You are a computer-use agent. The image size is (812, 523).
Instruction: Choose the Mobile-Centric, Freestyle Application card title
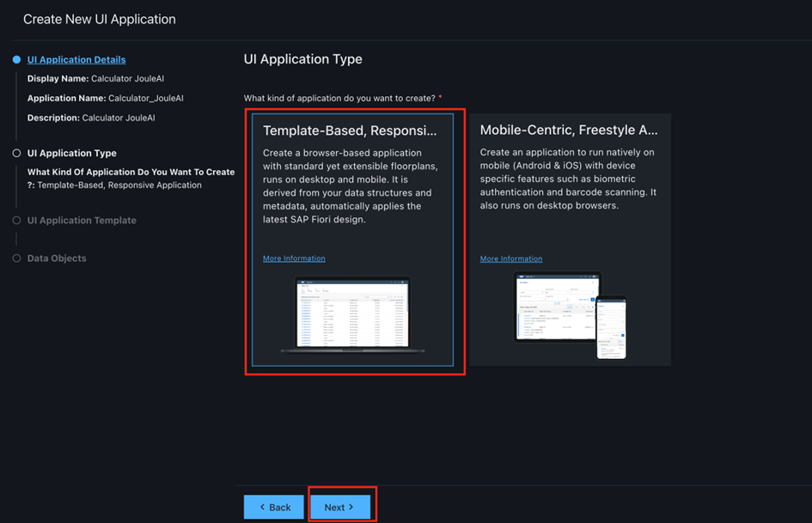tap(569, 131)
